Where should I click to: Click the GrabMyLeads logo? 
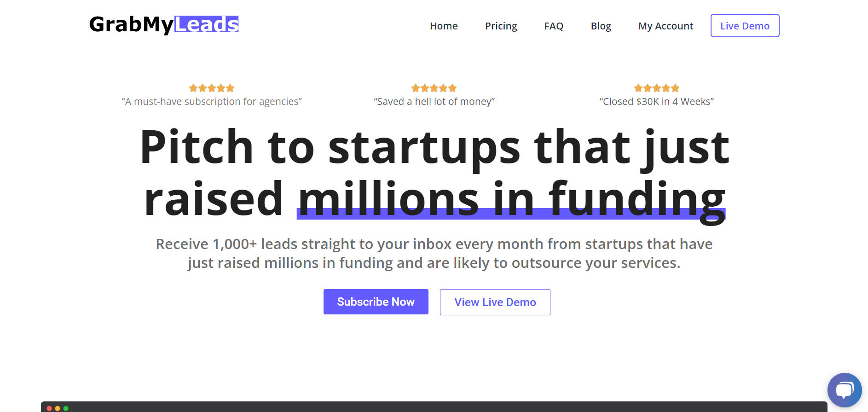164,25
